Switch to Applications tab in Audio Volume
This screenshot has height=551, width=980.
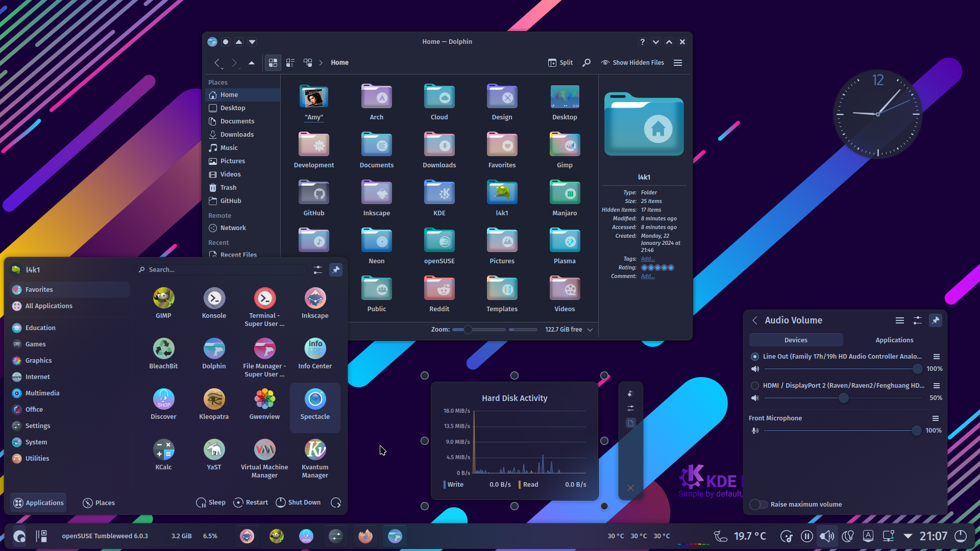[894, 340]
